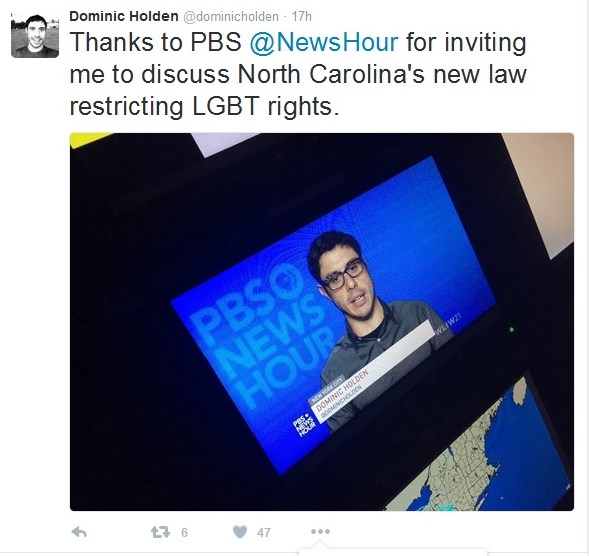Click the reply arrow icon

coord(79,532)
